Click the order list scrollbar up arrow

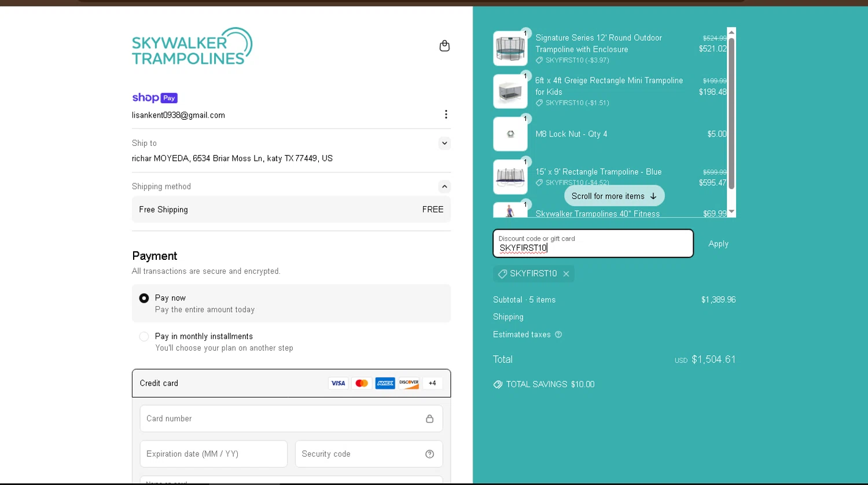pyautogui.click(x=731, y=32)
